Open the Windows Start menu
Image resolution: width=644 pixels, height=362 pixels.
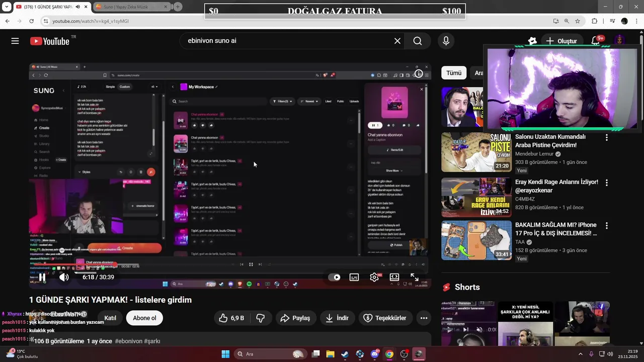click(x=225, y=354)
